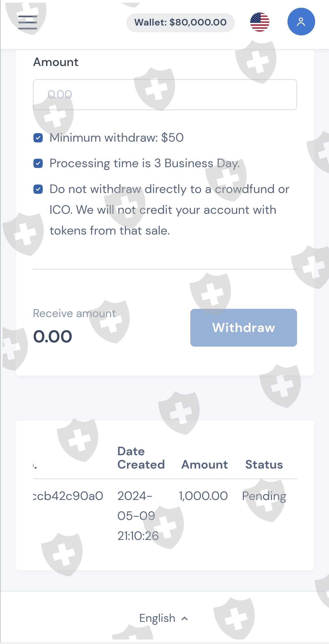329x644 pixels.
Task: Click the 1,000.00 withdrawal amount cell
Action: [x=203, y=496]
